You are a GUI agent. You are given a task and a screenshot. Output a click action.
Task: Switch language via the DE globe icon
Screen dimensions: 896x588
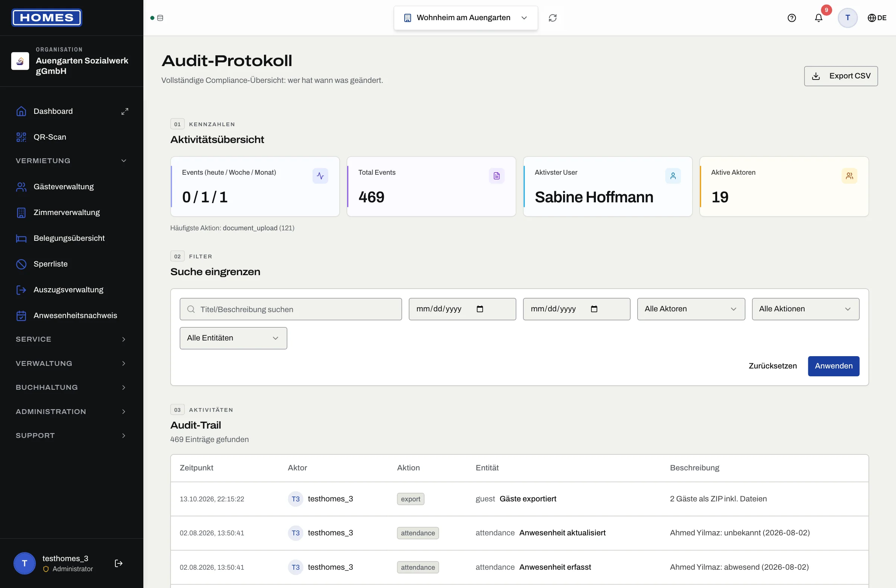877,18
